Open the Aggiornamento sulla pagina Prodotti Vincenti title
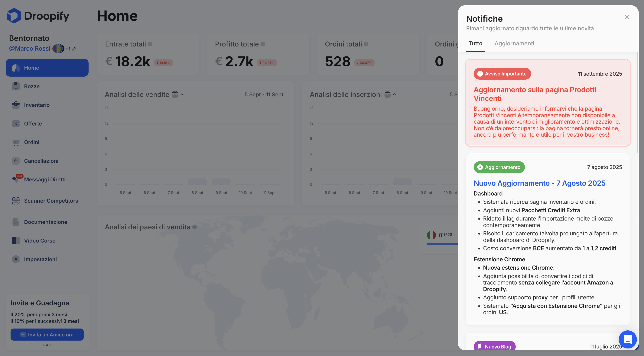Viewport: 644px width, 356px height. point(535,94)
